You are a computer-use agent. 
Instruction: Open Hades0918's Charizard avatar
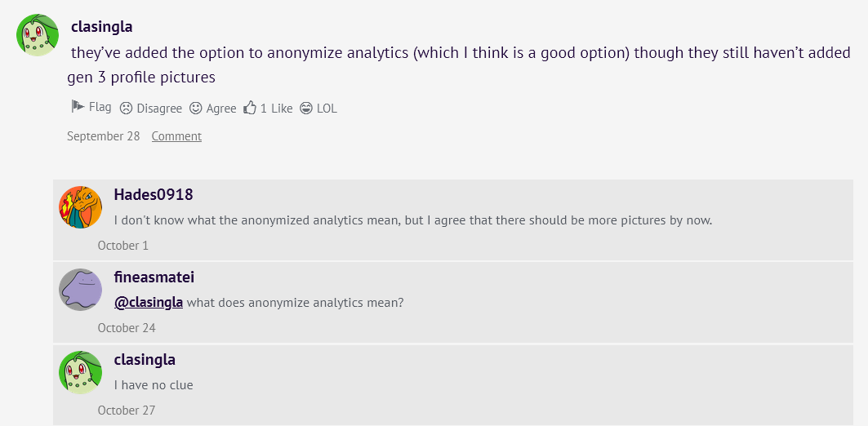(x=80, y=207)
